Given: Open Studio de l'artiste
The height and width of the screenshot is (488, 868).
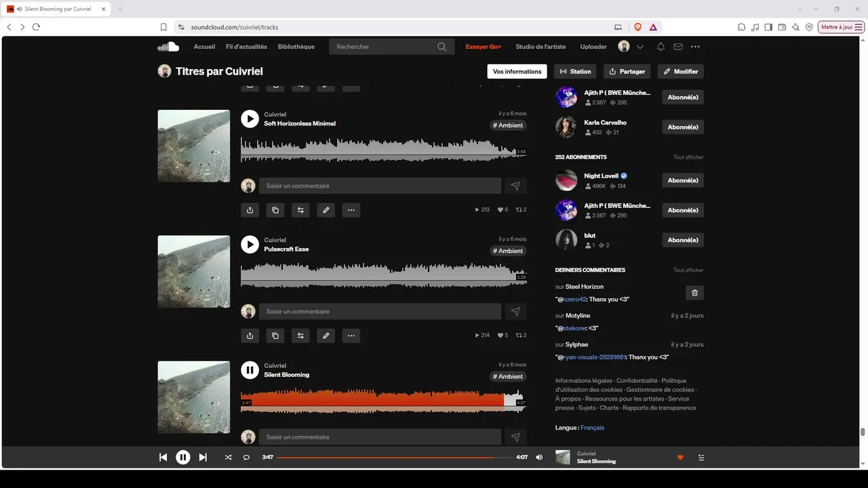Looking at the screenshot, I should [x=540, y=47].
